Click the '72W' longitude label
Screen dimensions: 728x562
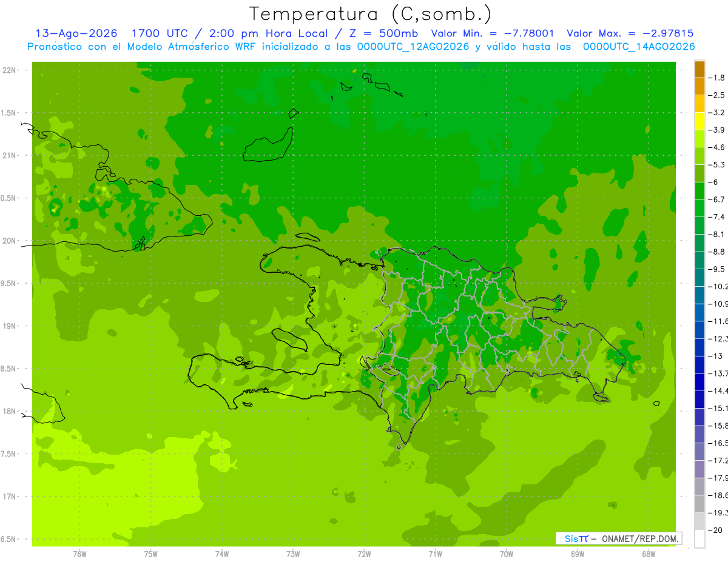pyautogui.click(x=364, y=554)
